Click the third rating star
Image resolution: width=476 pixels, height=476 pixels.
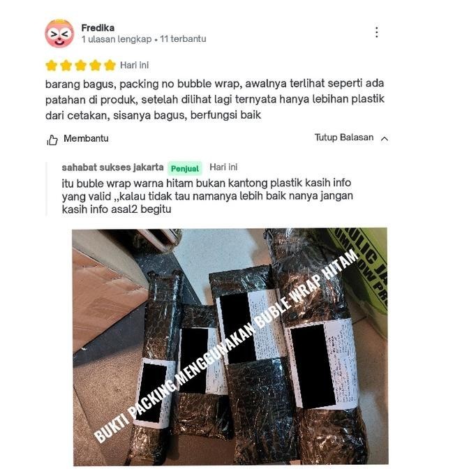click(x=80, y=66)
